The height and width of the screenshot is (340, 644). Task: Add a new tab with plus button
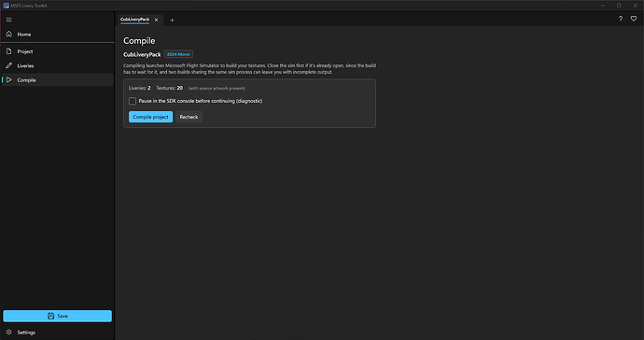172,21
